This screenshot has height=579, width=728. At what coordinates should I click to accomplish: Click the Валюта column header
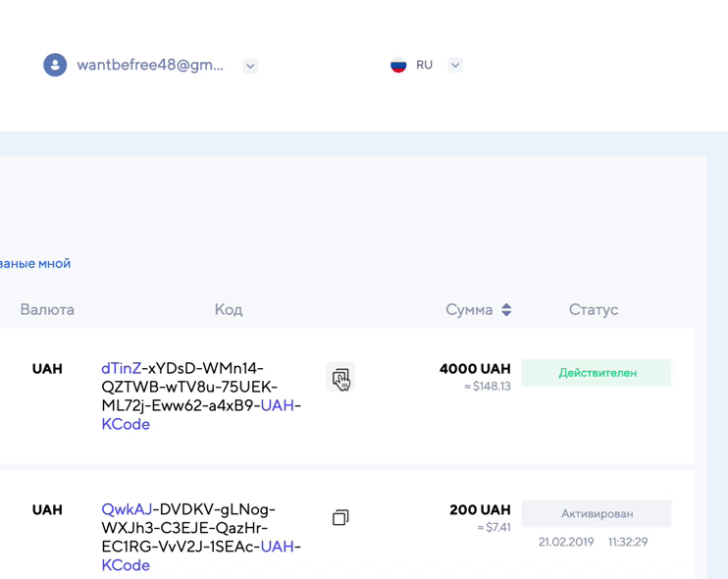click(47, 309)
